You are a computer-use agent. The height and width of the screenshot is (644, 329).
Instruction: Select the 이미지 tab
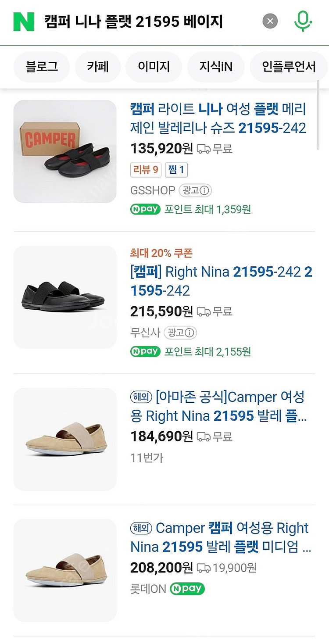pos(154,67)
